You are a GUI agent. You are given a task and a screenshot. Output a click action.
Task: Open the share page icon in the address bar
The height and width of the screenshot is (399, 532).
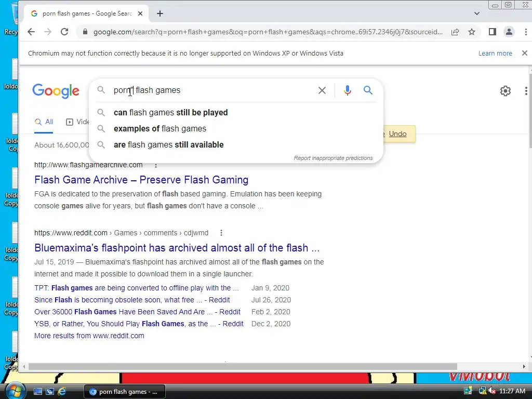click(x=455, y=32)
